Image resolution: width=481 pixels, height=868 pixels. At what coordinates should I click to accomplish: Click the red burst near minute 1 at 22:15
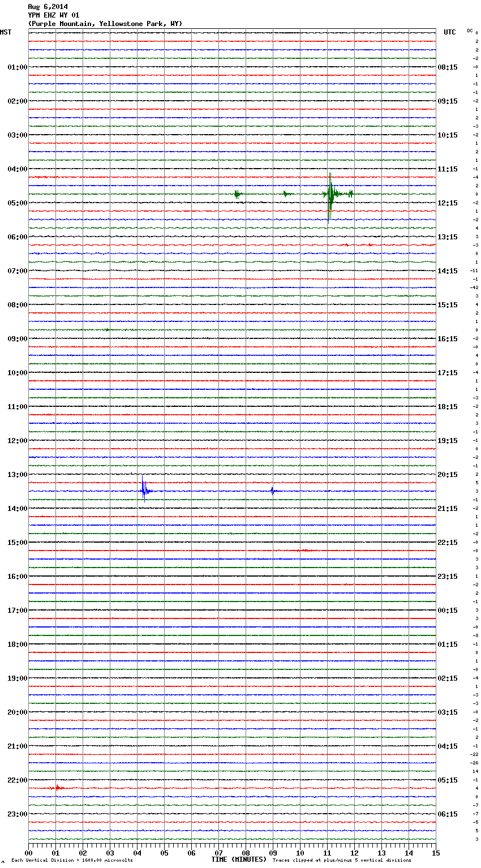point(57,788)
